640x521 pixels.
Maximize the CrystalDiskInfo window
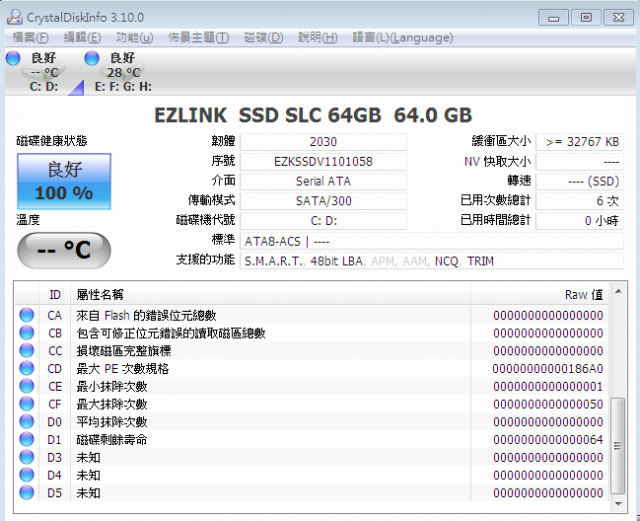[586, 18]
